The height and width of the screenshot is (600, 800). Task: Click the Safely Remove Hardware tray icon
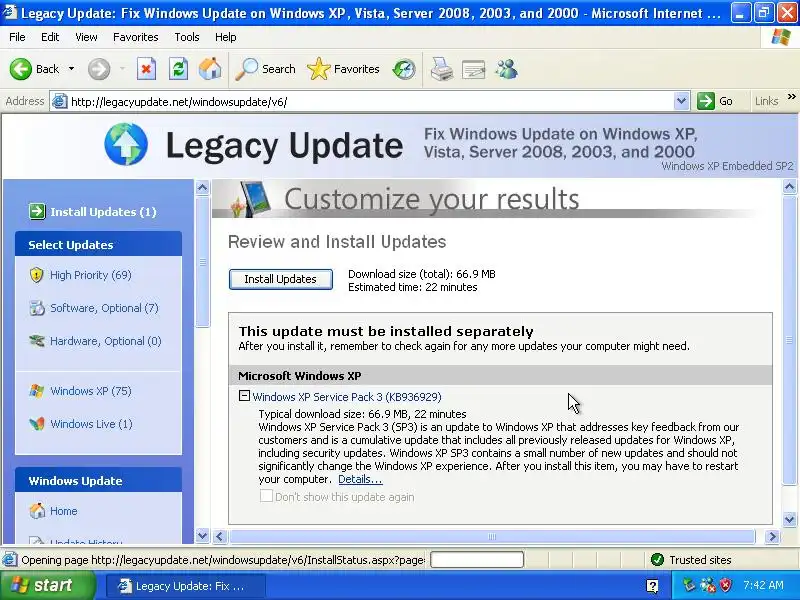tap(689, 585)
